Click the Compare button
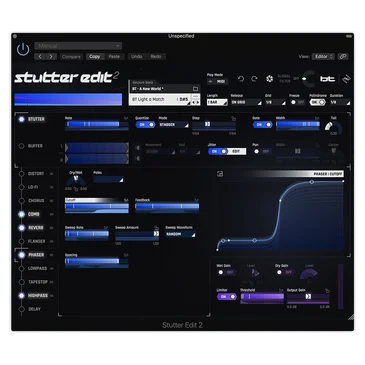The height and width of the screenshot is (365, 365). 71,57
